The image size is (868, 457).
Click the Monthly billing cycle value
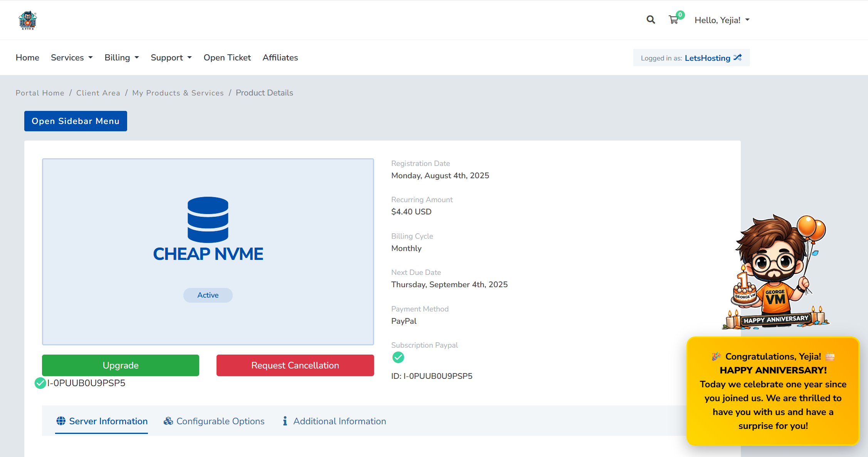pos(406,248)
